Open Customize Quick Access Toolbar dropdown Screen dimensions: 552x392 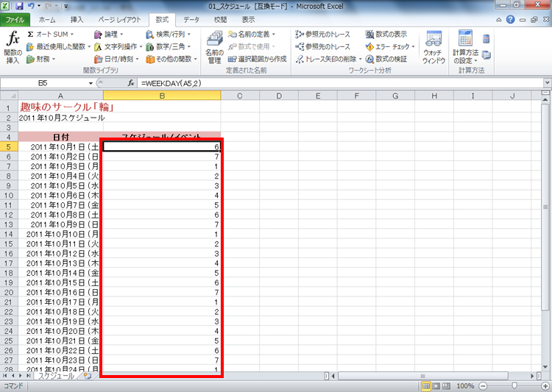tap(66, 6)
